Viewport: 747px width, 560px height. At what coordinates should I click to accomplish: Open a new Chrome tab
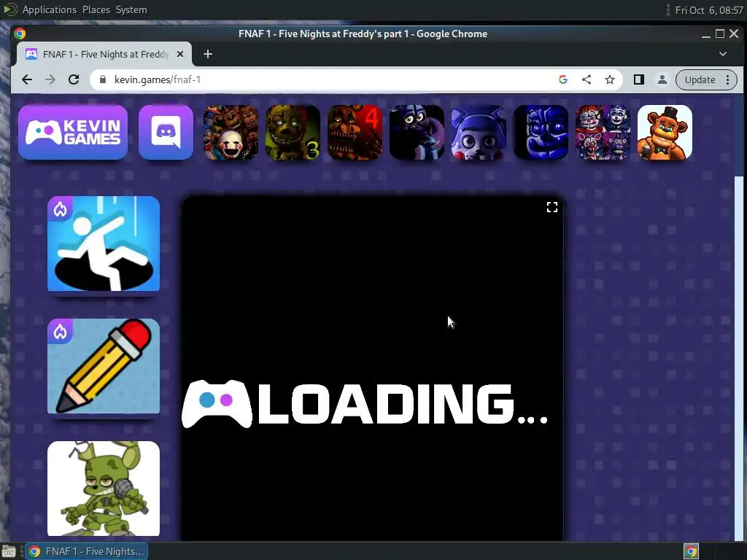click(208, 54)
